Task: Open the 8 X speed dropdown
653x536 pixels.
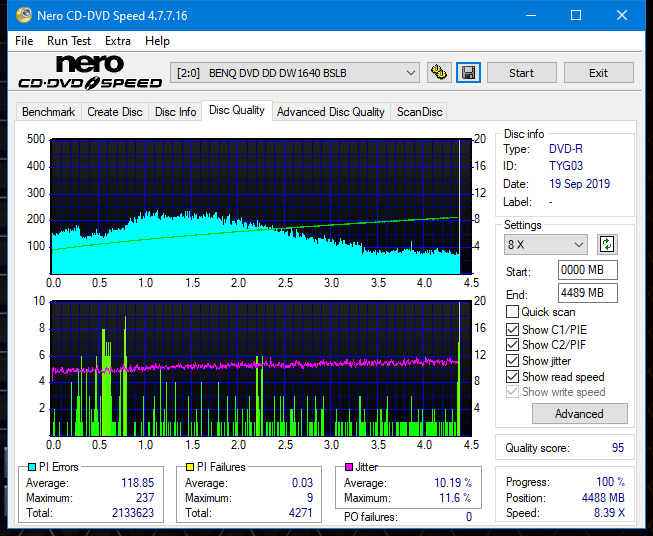Action: pos(546,244)
